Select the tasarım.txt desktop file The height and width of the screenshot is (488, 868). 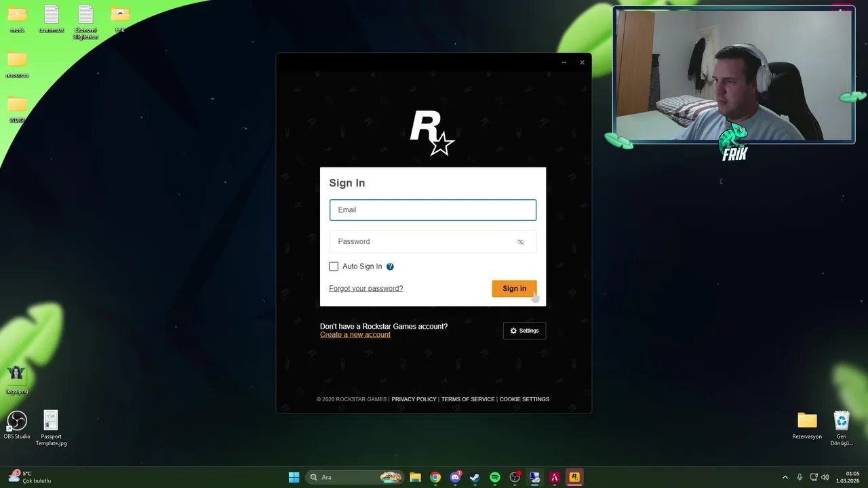[x=51, y=19]
